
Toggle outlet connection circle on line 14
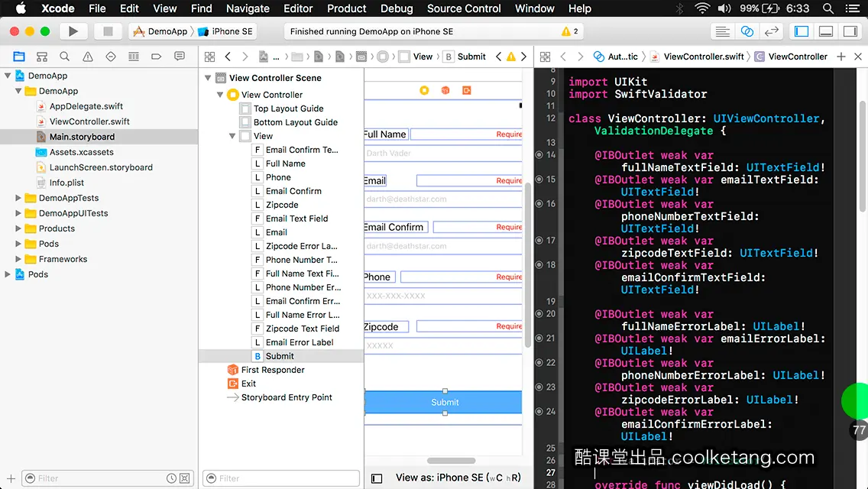click(x=539, y=155)
